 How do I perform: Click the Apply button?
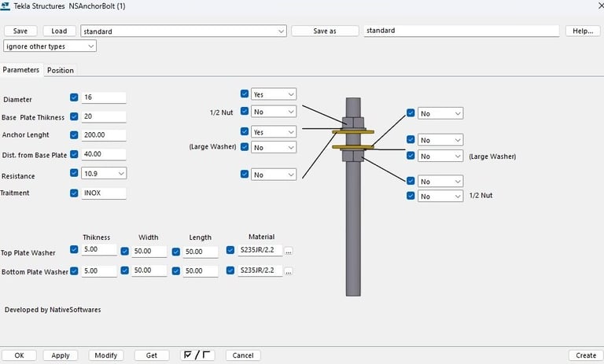click(x=61, y=355)
